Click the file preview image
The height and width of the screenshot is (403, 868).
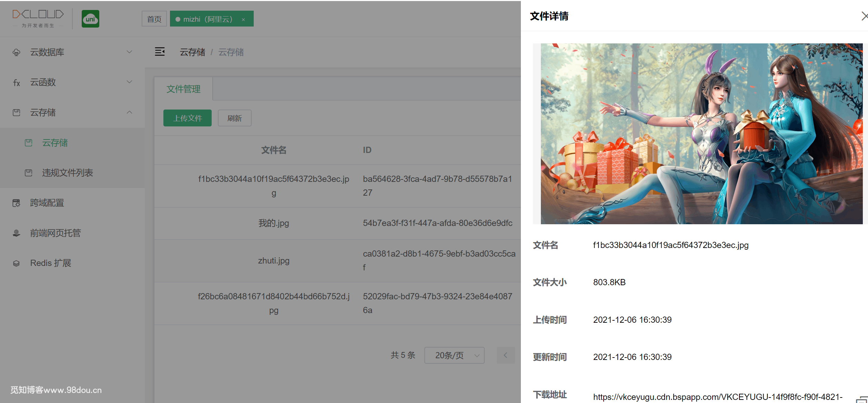tap(702, 134)
